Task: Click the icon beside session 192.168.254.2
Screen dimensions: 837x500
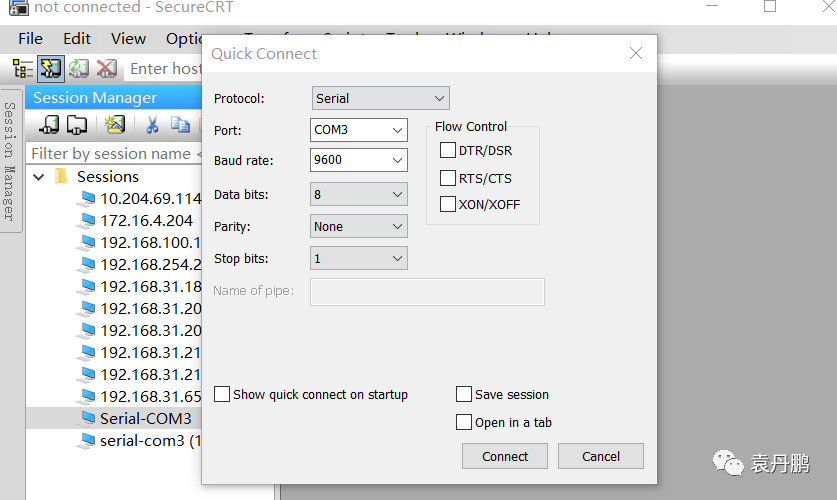Action: coord(86,265)
